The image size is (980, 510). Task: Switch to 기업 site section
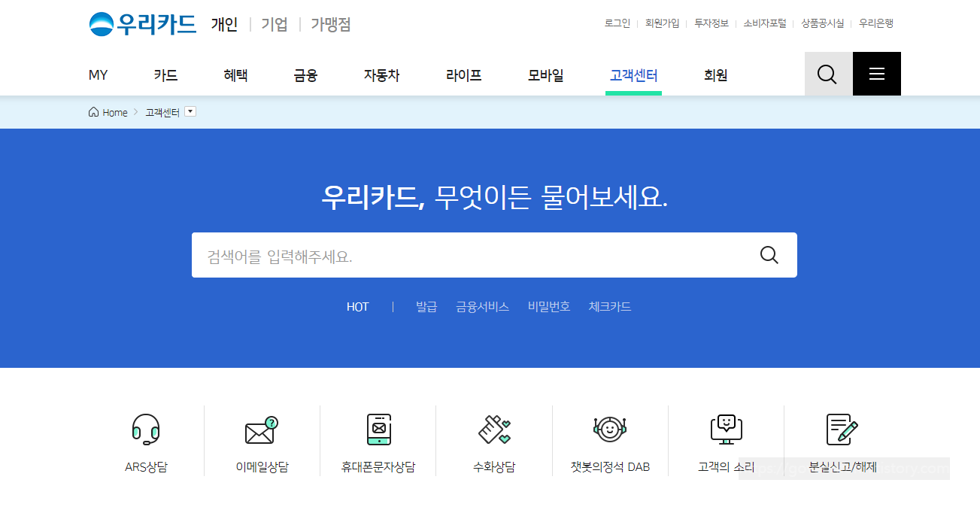(275, 24)
